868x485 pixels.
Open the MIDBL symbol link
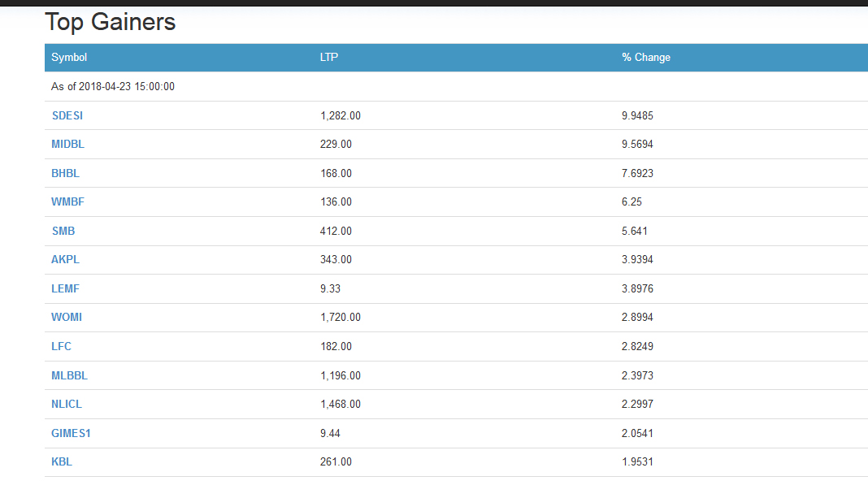point(67,144)
